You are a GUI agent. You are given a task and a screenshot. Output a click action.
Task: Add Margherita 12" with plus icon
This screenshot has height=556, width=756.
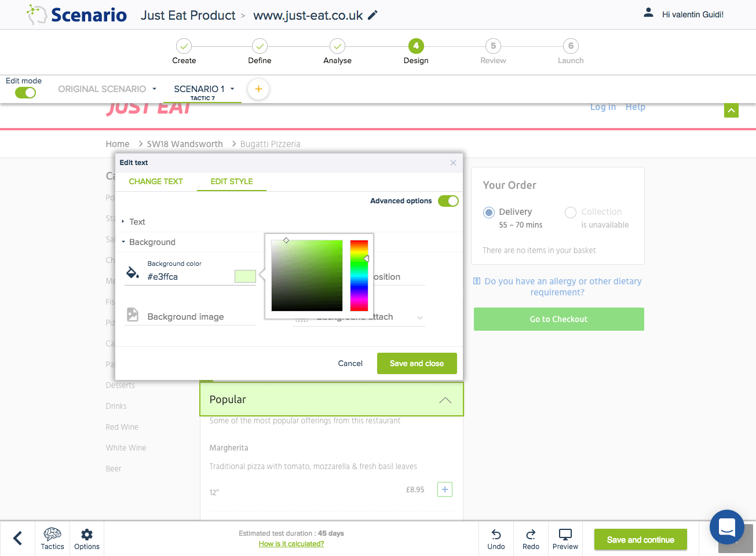[x=445, y=489]
